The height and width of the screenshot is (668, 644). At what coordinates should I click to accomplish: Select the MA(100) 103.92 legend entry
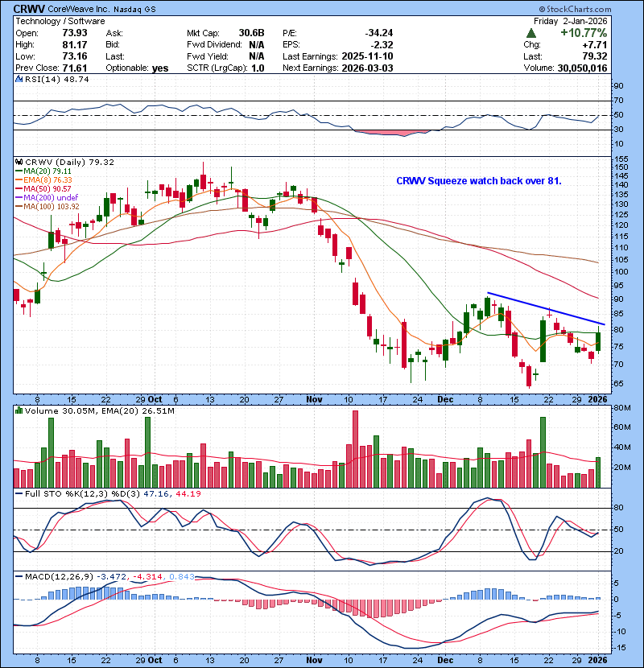tap(47, 206)
